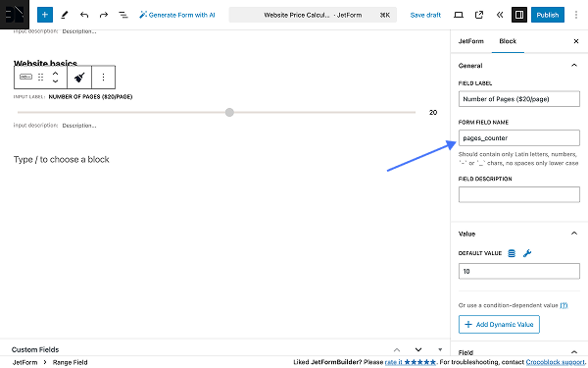Switch to the Block tab
The width and height of the screenshot is (588, 368).
[508, 41]
